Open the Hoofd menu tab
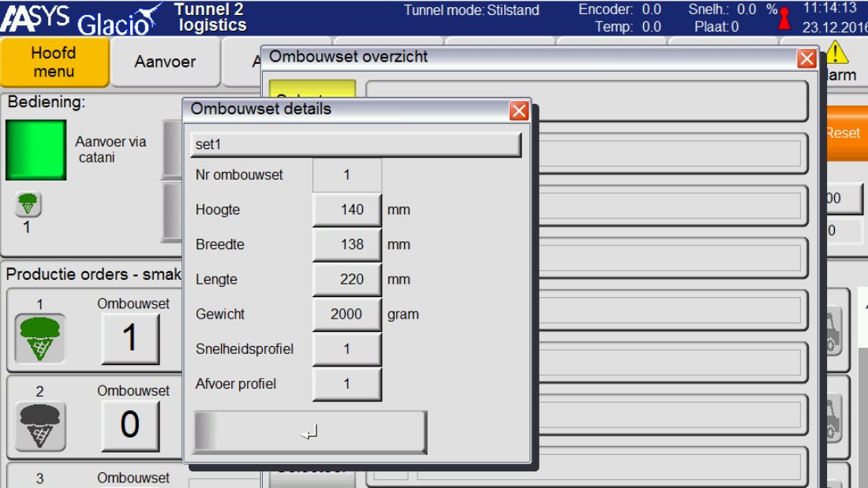This screenshot has width=868, height=488. coord(54,61)
